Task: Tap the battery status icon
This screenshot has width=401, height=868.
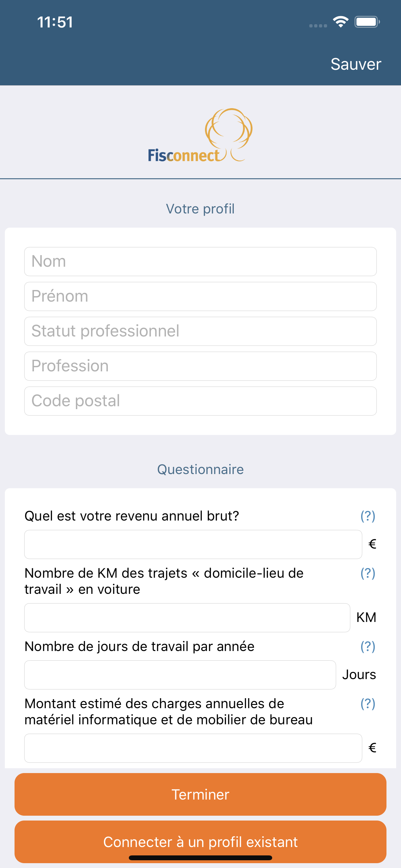Action: point(367,22)
